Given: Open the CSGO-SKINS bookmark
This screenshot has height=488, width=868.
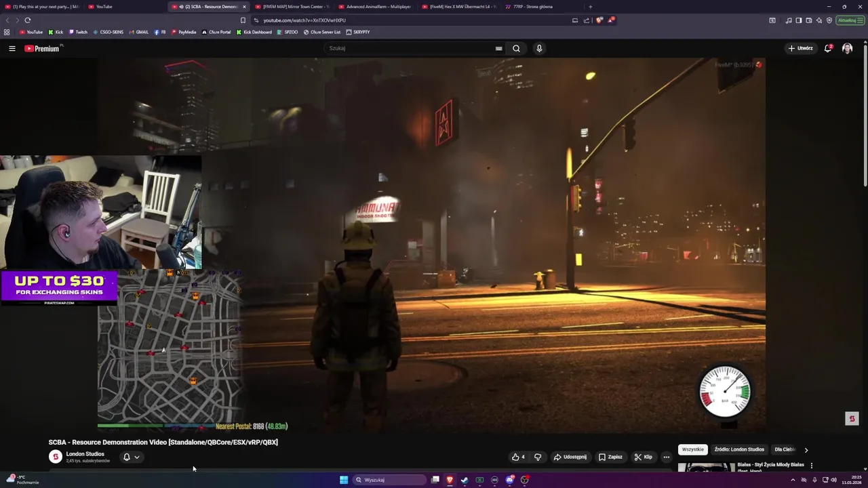Looking at the screenshot, I should pos(108,32).
